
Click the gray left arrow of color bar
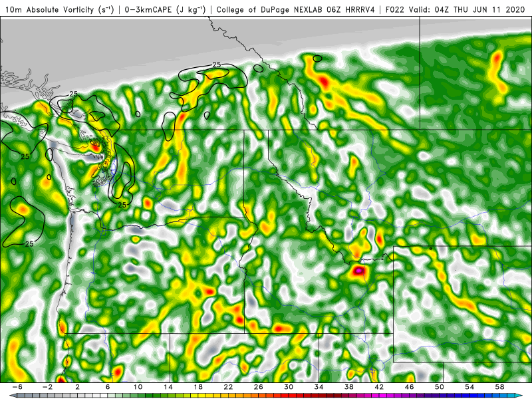[x=12, y=396]
